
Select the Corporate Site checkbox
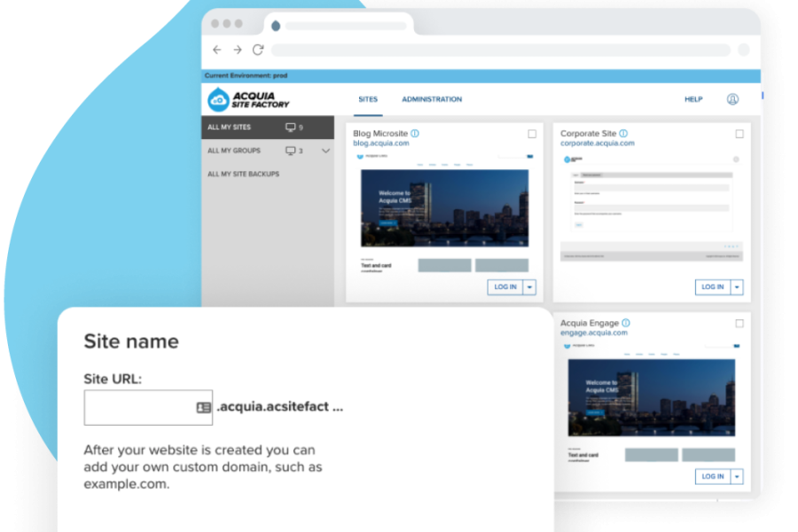[x=739, y=134]
